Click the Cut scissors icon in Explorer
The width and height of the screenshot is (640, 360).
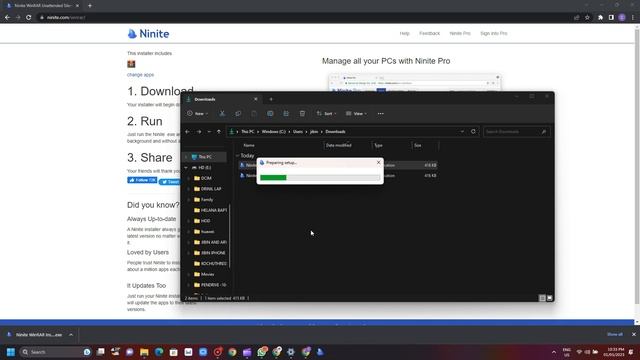click(x=222, y=113)
